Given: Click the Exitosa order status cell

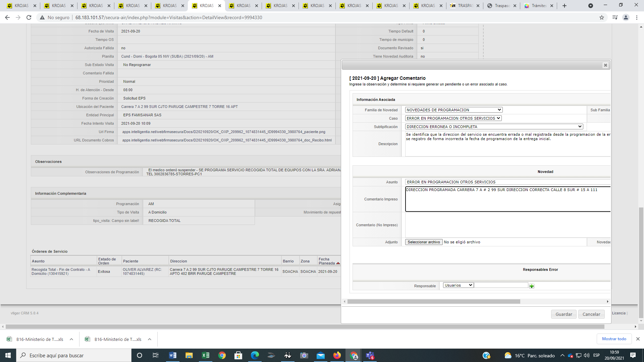Looking at the screenshot, I should click(x=109, y=271).
